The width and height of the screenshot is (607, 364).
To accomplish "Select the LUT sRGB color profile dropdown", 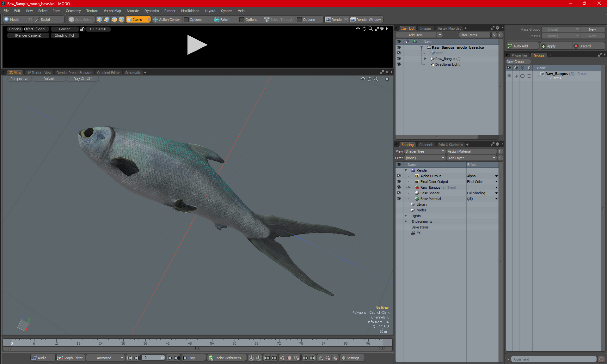I will (98, 29).
